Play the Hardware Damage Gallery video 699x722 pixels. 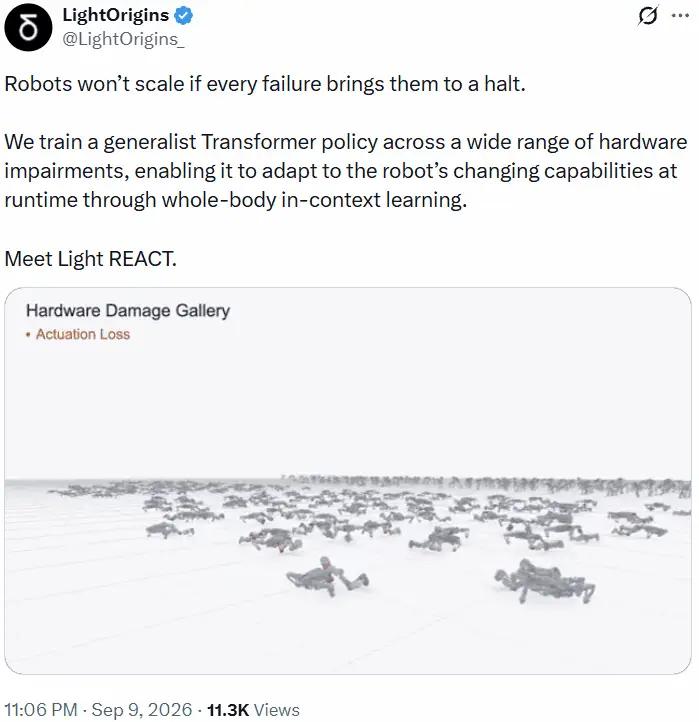pyautogui.click(x=348, y=481)
